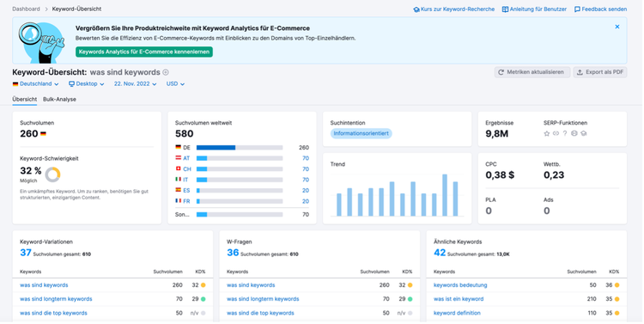Click the magnifying glass banner illustration
Screen dimensions: 644x324
click(x=42, y=42)
